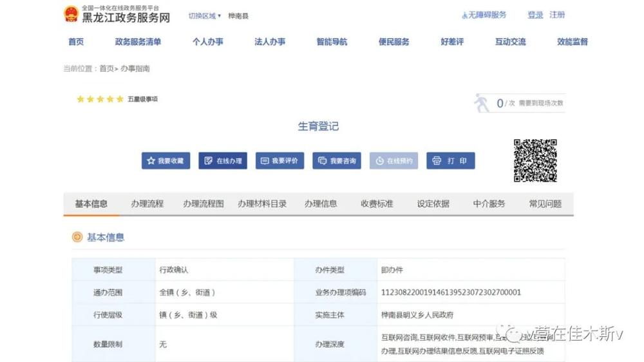
Task: Switch to the 办理流程 tab
Action: click(147, 204)
